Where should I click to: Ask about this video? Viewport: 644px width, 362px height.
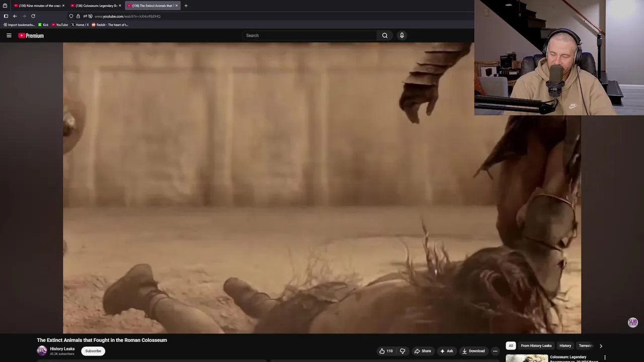coord(446,351)
